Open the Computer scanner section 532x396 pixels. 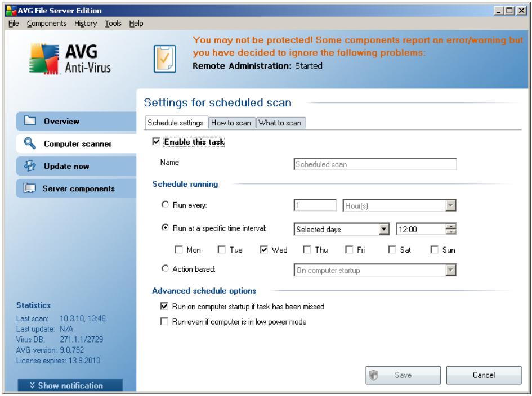coord(76,143)
